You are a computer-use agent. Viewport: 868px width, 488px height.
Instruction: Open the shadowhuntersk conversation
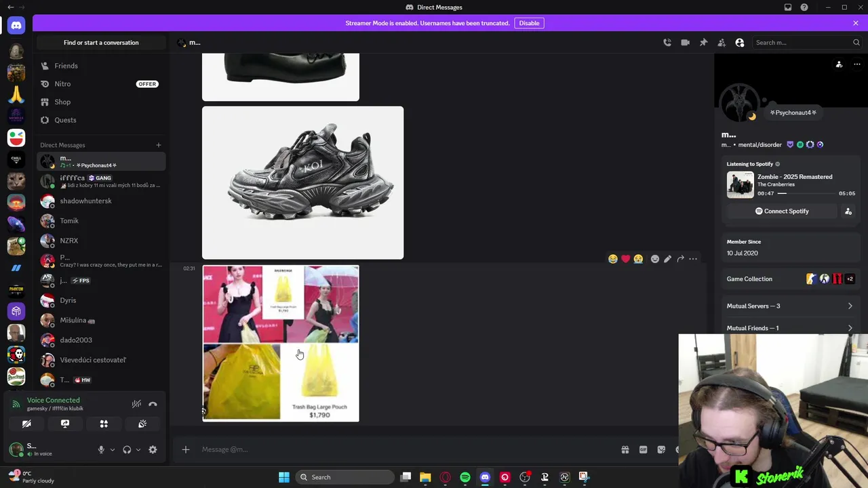coord(101,201)
